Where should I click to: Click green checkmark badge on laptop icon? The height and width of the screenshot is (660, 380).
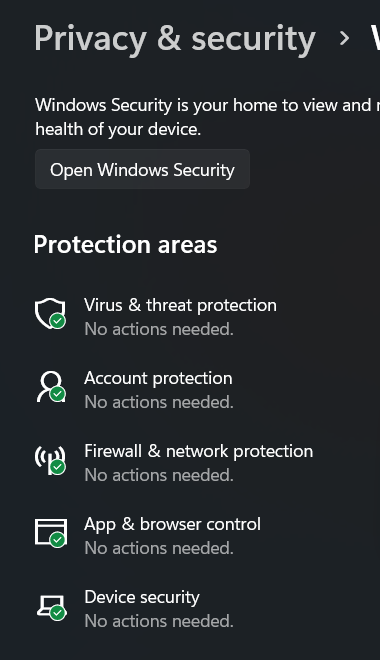[x=58, y=613]
